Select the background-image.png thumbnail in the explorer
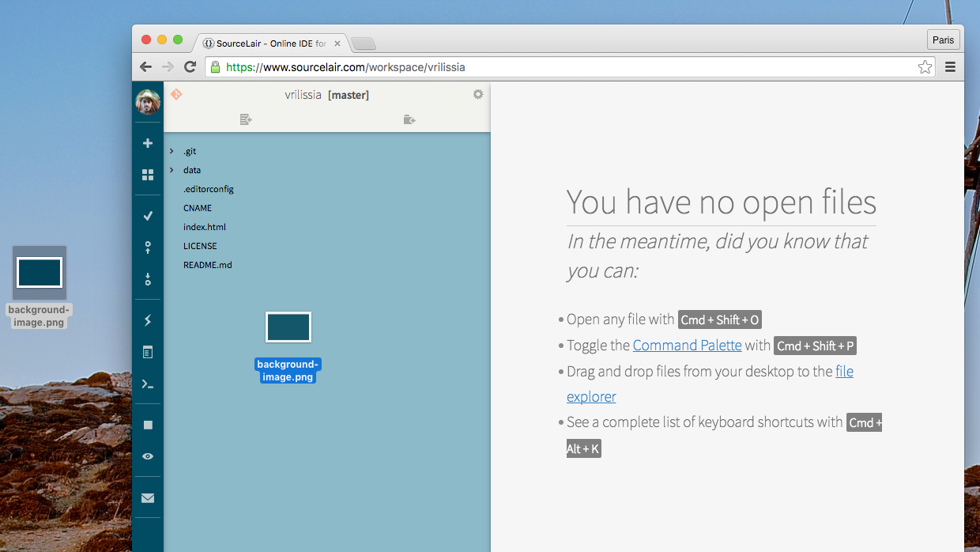The height and width of the screenshot is (552, 980). pyautogui.click(x=288, y=327)
